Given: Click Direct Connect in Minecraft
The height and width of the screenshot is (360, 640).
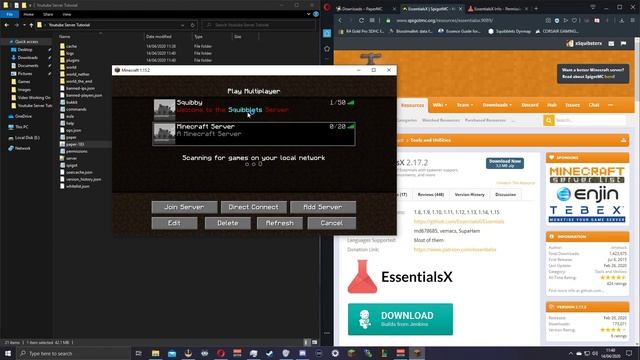Looking at the screenshot, I should pyautogui.click(x=253, y=207).
